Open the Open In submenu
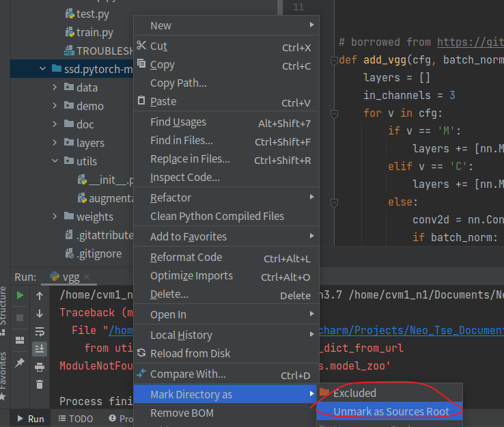Image resolution: width=504 pixels, height=427 pixels. 226,314
